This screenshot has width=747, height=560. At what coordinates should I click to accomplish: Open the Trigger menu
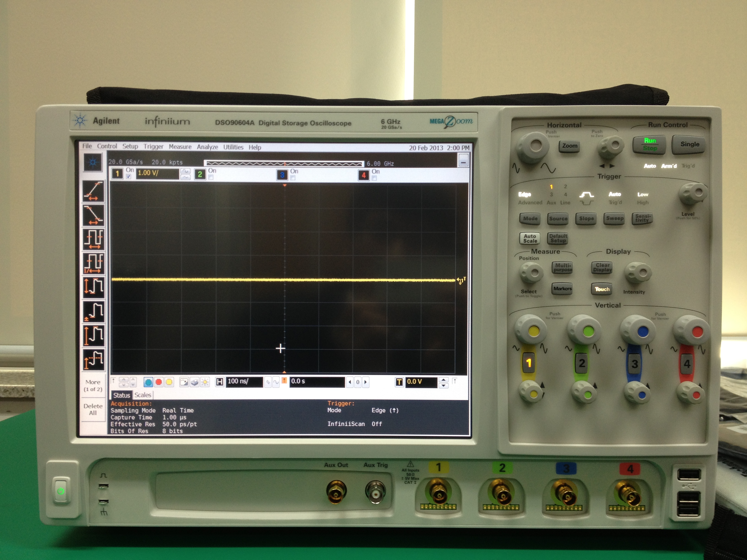(x=153, y=146)
